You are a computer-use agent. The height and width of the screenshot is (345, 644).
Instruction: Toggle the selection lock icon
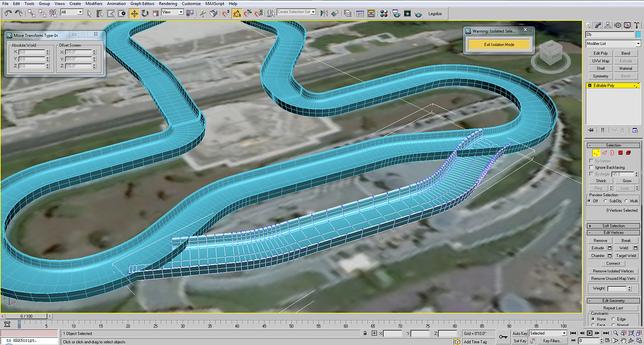[x=365, y=333]
